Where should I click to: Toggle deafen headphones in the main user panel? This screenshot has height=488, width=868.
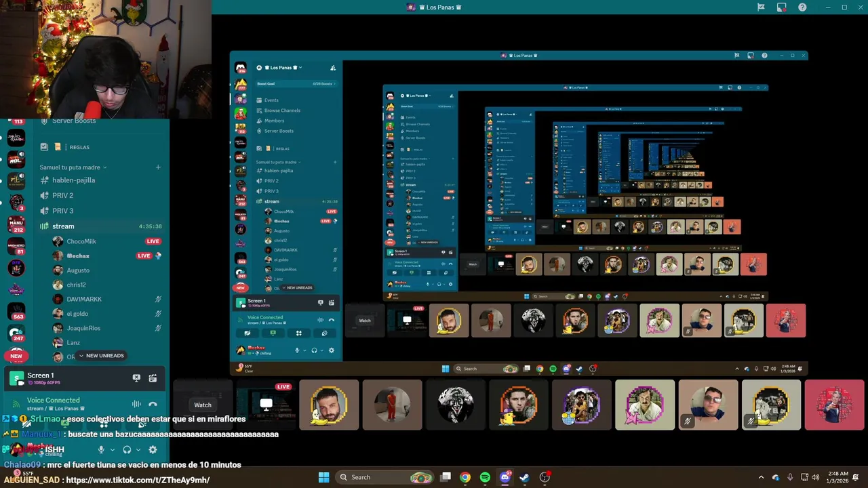click(x=127, y=449)
